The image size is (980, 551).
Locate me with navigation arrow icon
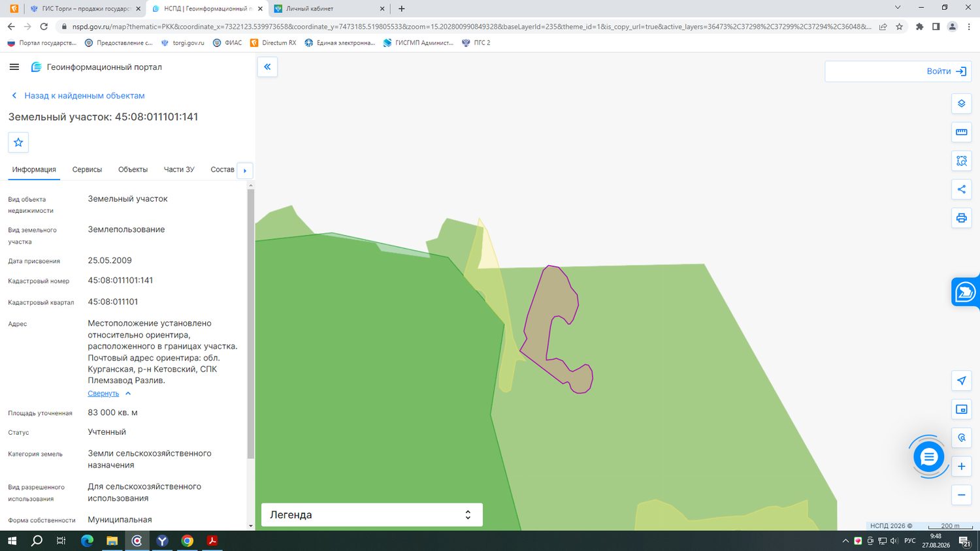pos(961,381)
